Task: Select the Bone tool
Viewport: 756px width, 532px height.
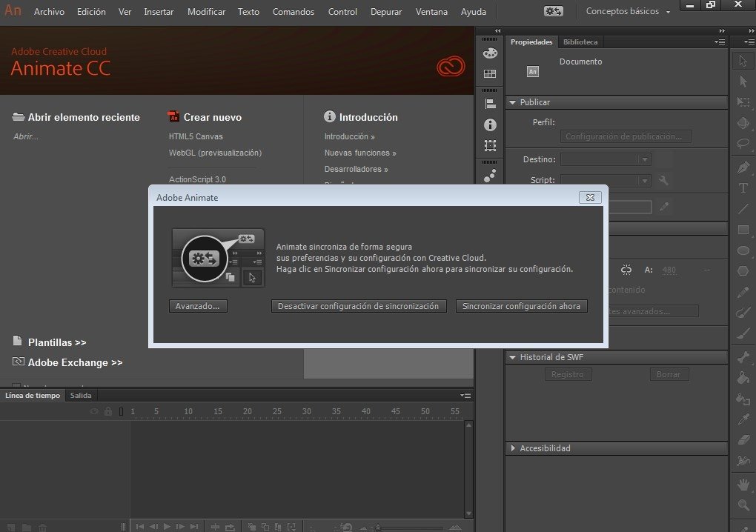Action: (x=743, y=356)
